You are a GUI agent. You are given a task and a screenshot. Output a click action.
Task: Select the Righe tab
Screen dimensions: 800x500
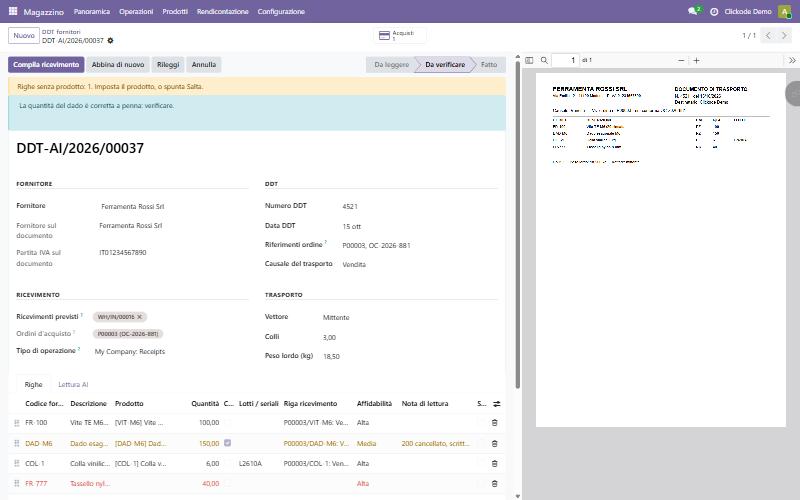pos(33,385)
